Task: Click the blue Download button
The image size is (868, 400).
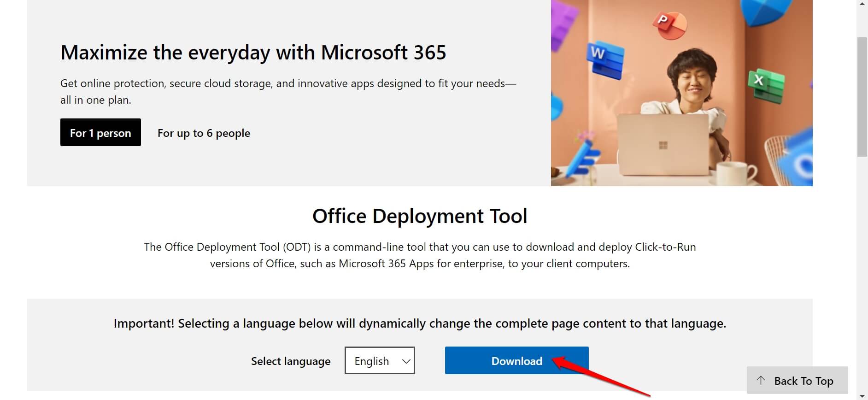Action: [x=516, y=360]
